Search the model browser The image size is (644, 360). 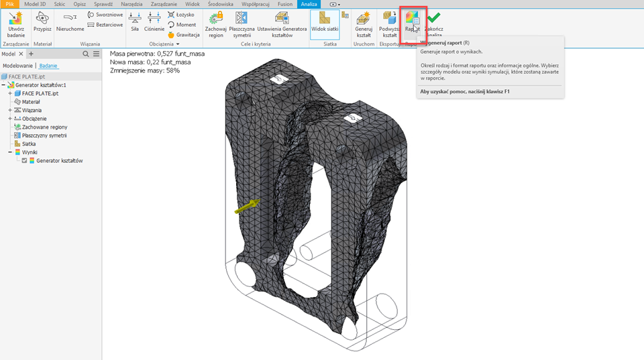(85, 54)
